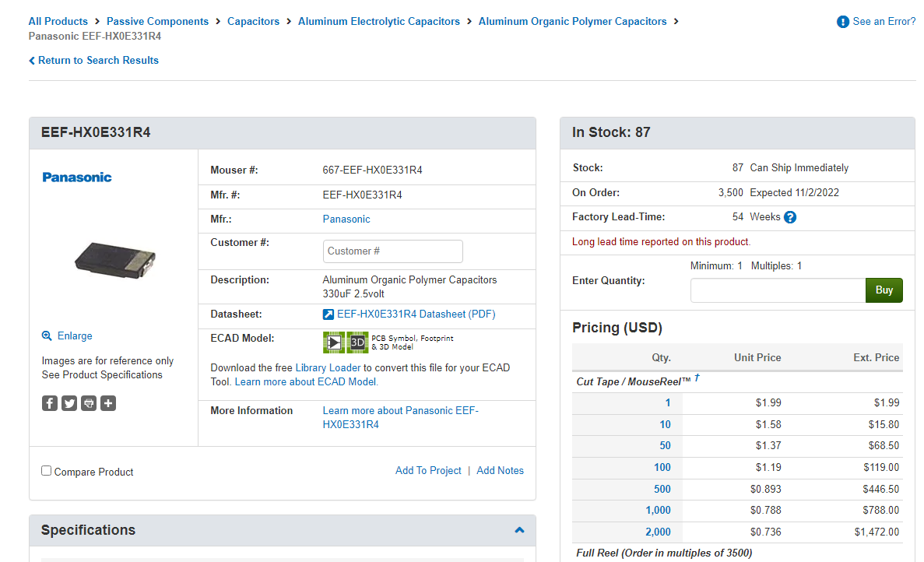Open Factory Lead-Time help question mark
Image resolution: width=924 pixels, height=562 pixels.
point(790,217)
